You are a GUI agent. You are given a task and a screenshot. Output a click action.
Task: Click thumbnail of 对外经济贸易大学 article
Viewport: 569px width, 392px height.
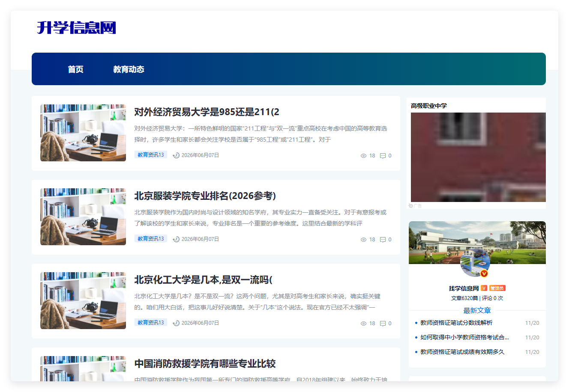pos(83,133)
